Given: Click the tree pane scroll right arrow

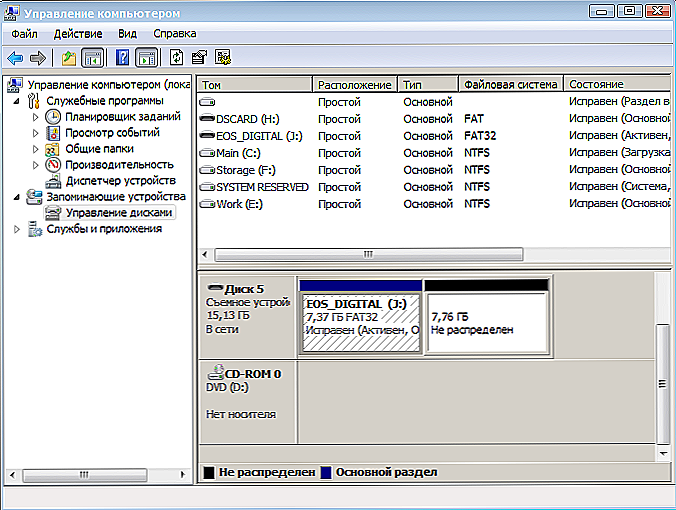Looking at the screenshot, I should pos(182,475).
